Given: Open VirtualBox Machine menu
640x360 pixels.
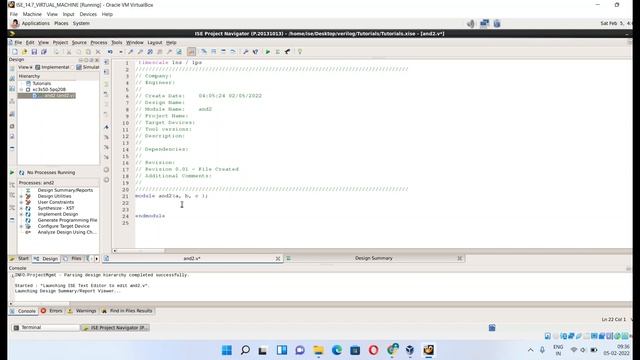Looking at the screenshot, I should point(32,14).
